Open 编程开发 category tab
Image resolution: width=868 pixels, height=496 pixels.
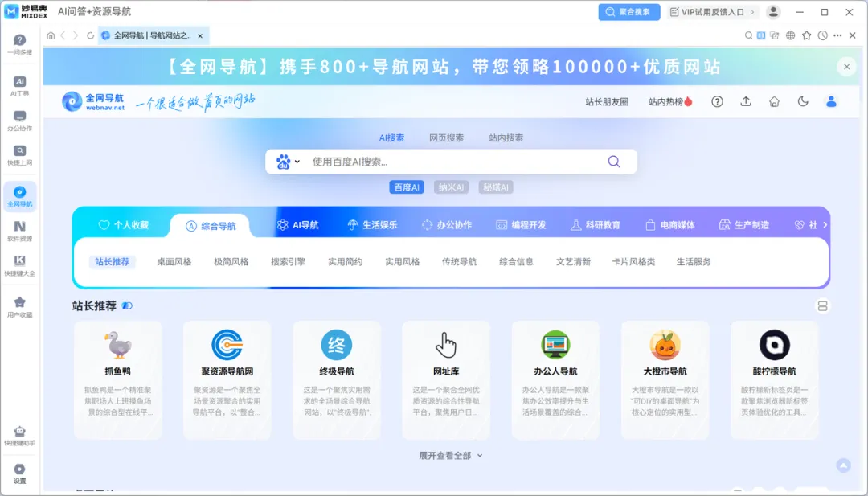(521, 225)
